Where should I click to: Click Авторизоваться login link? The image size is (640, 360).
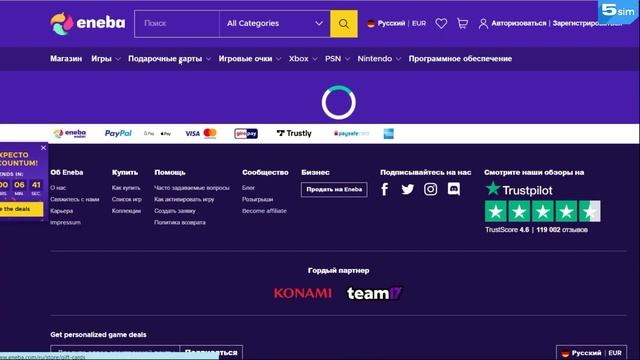click(x=518, y=24)
